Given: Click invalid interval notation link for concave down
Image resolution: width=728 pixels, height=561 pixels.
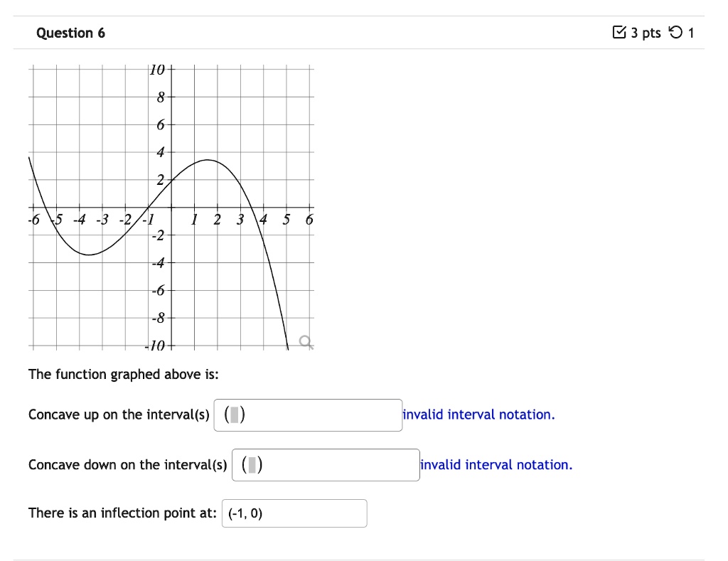Looking at the screenshot, I should pyautogui.click(x=496, y=464).
